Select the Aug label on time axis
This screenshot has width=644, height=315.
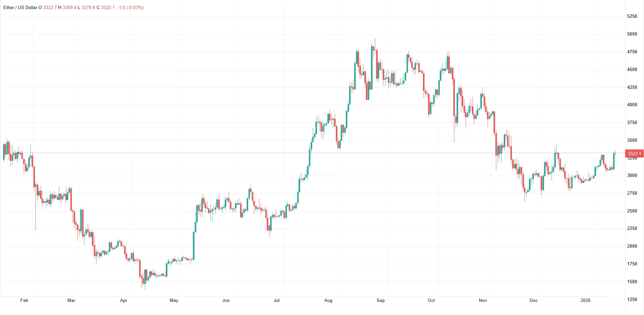coord(328,300)
